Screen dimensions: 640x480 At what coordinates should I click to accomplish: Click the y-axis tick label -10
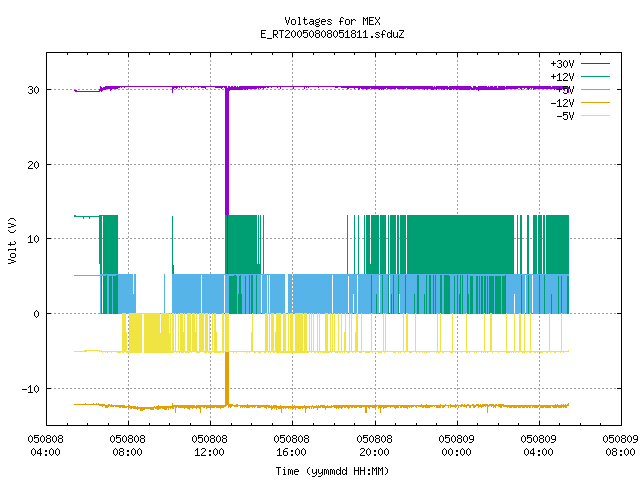pos(31,389)
